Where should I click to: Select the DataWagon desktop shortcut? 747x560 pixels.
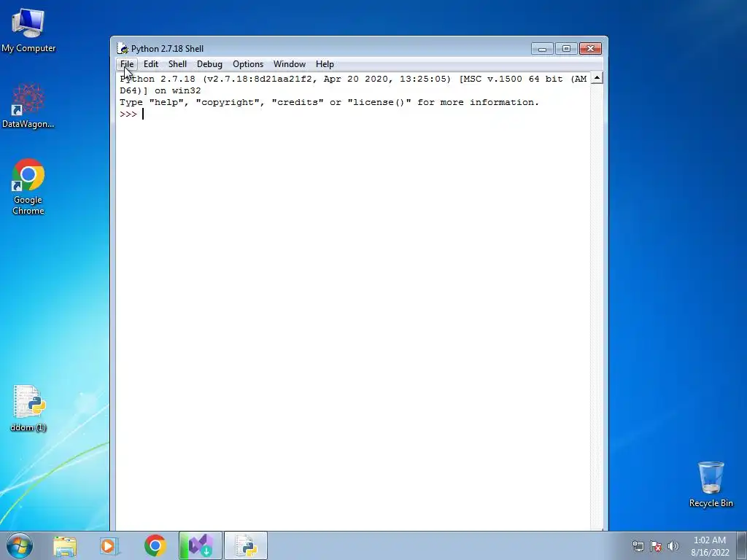tap(28, 106)
